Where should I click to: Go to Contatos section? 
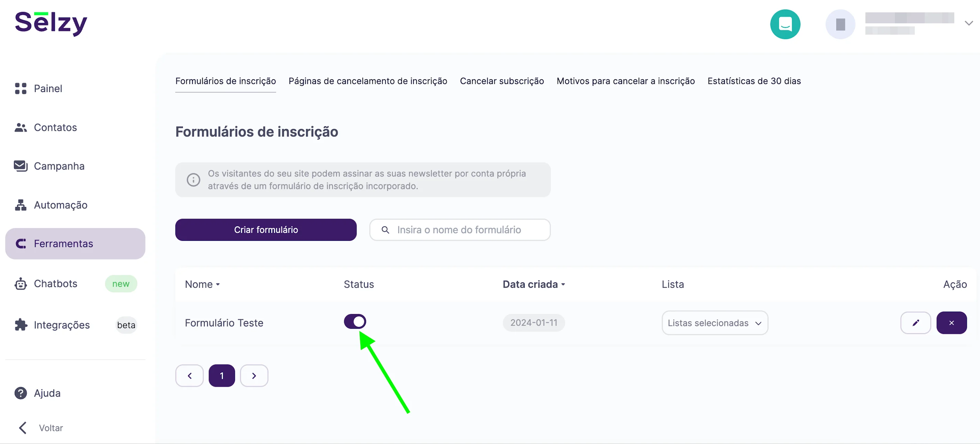point(56,127)
